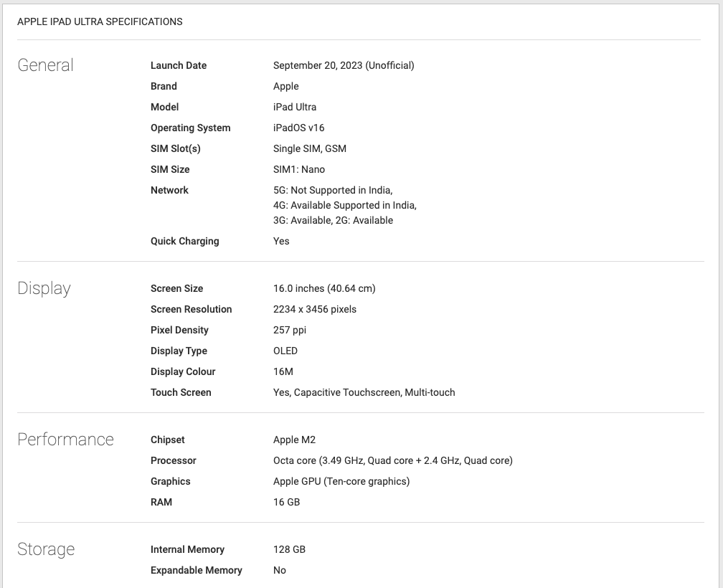
Task: Click the Display Type label
Action: (179, 351)
